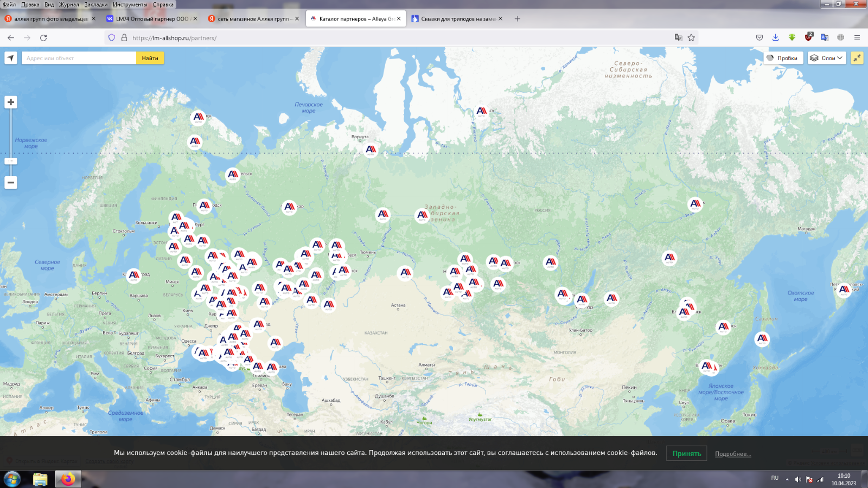The height and width of the screenshot is (488, 868).
Task: Bookmark this page with star icon
Action: pos(691,37)
